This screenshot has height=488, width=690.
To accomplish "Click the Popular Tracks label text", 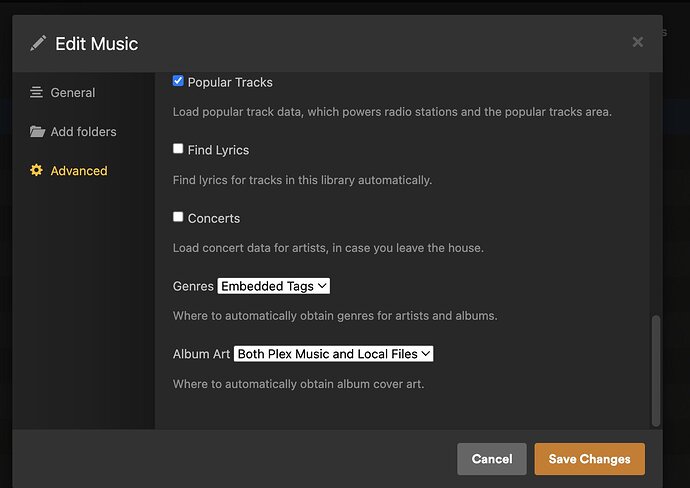I will pos(230,82).
